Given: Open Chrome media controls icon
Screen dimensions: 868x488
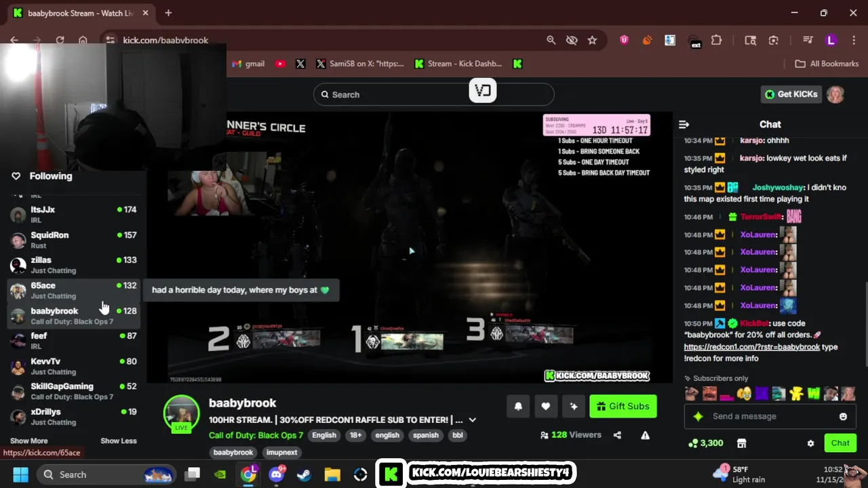Looking at the screenshot, I should point(808,40).
